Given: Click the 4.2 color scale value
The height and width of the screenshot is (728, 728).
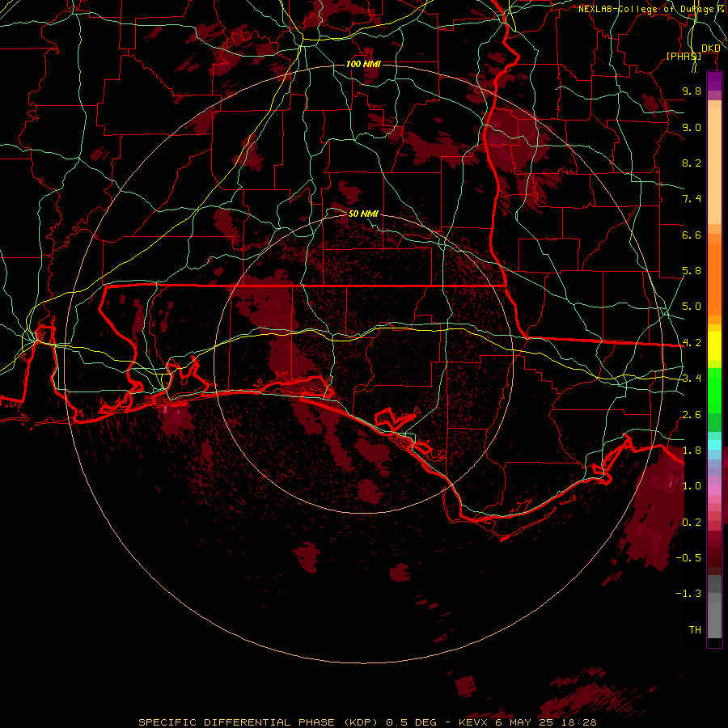Looking at the screenshot, I should (x=692, y=343).
